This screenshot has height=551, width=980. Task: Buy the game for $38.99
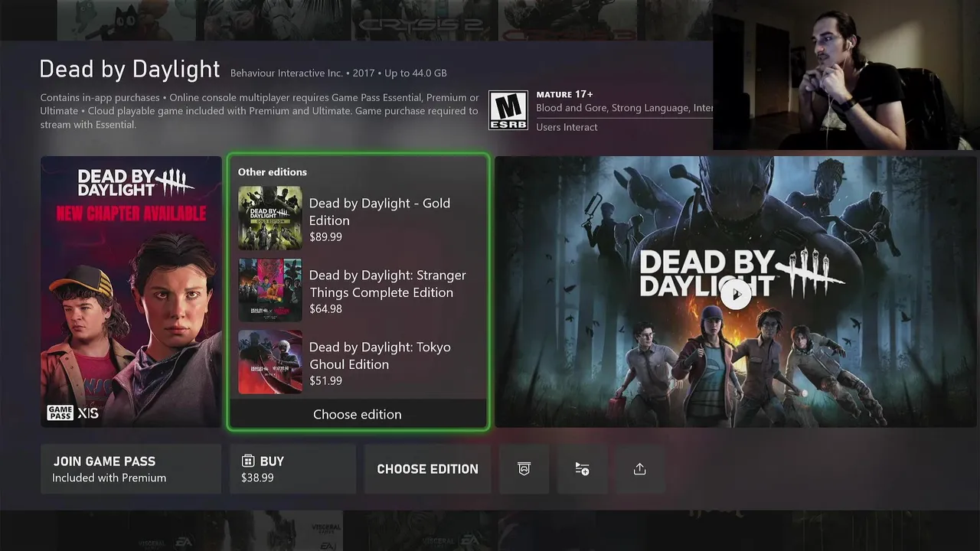292,469
